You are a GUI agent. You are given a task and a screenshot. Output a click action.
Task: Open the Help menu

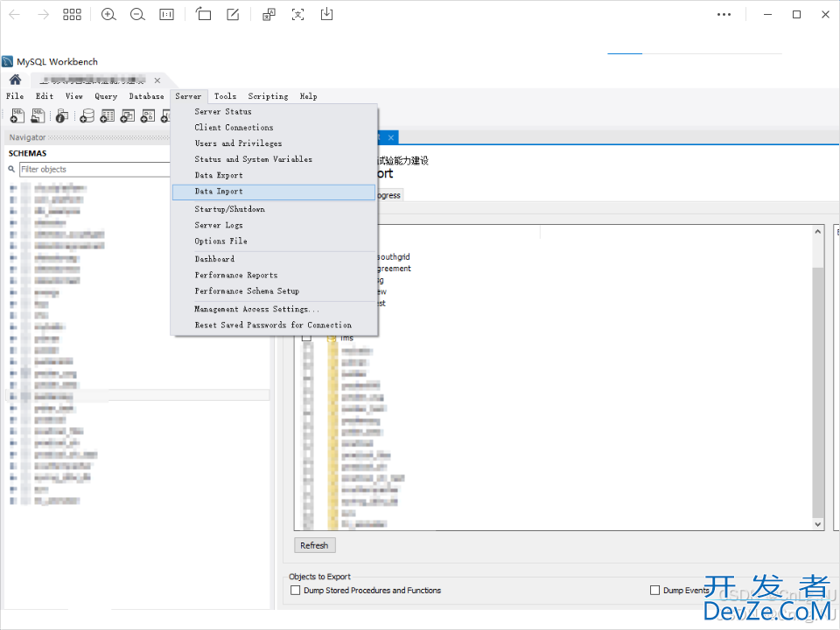pyautogui.click(x=308, y=96)
